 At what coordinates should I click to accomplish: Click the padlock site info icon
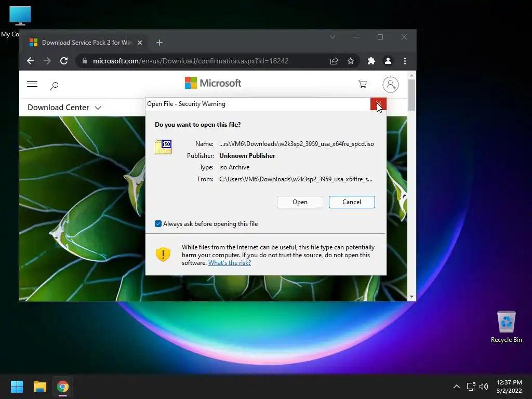[85, 61]
